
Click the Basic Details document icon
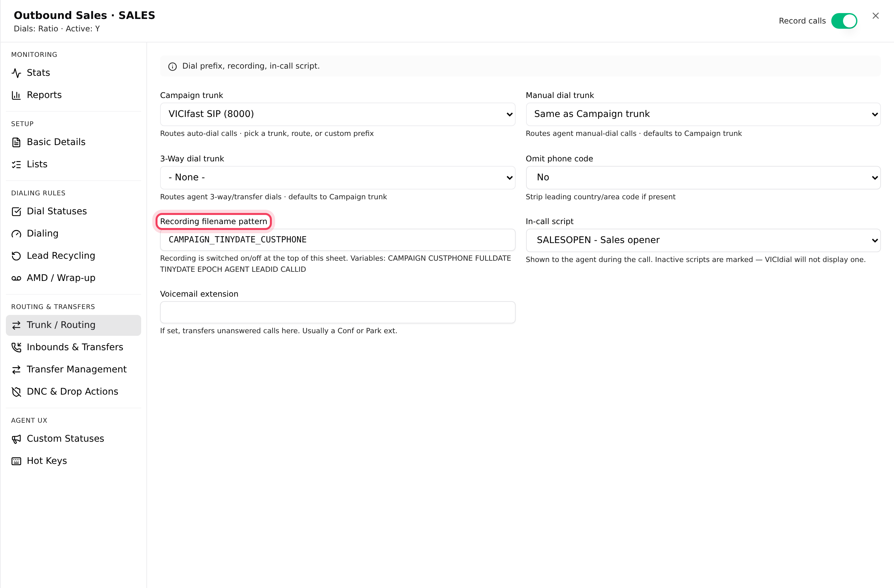16,142
